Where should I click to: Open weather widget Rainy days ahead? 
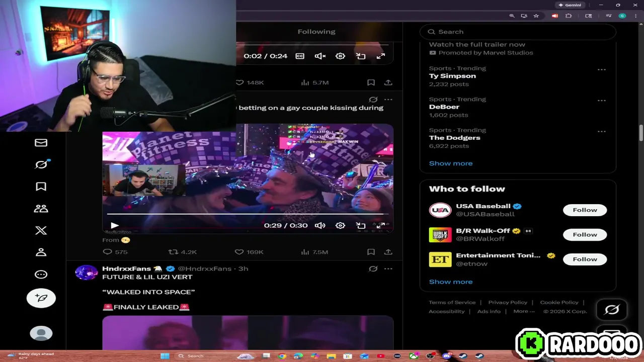click(30, 355)
